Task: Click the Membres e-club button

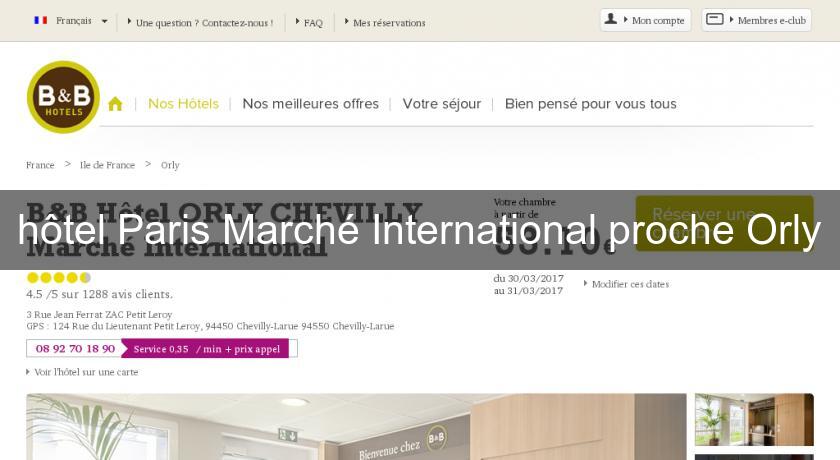Action: 756,20
